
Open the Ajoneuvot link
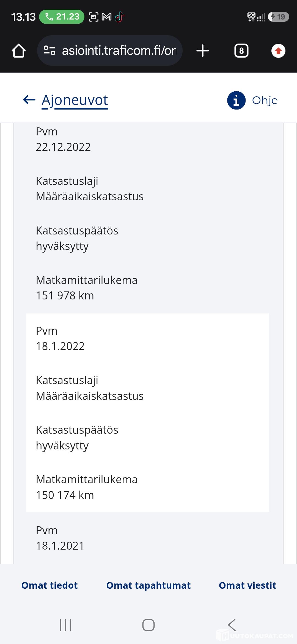[x=75, y=100]
